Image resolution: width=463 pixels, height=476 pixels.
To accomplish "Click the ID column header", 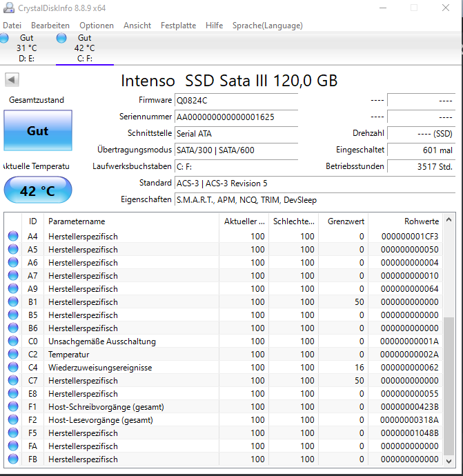I will click(x=33, y=221).
